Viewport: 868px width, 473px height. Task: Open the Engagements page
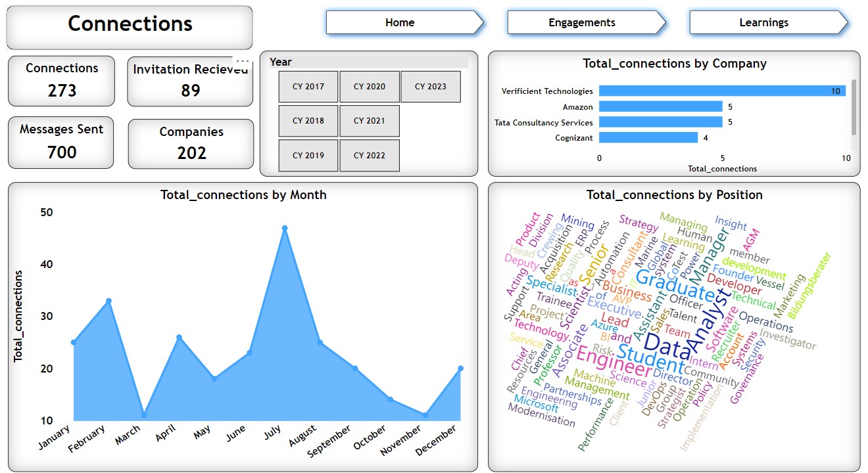pos(582,22)
